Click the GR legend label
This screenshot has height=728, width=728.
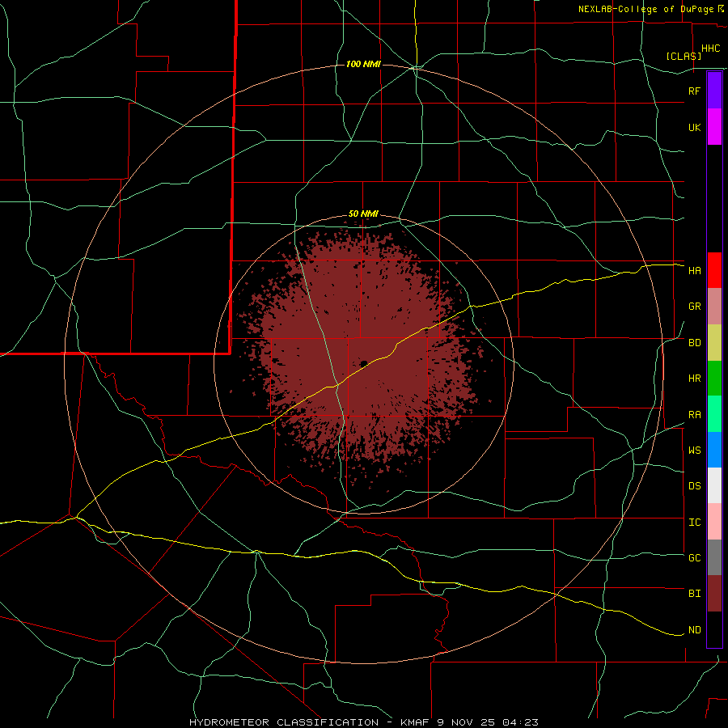pos(694,307)
